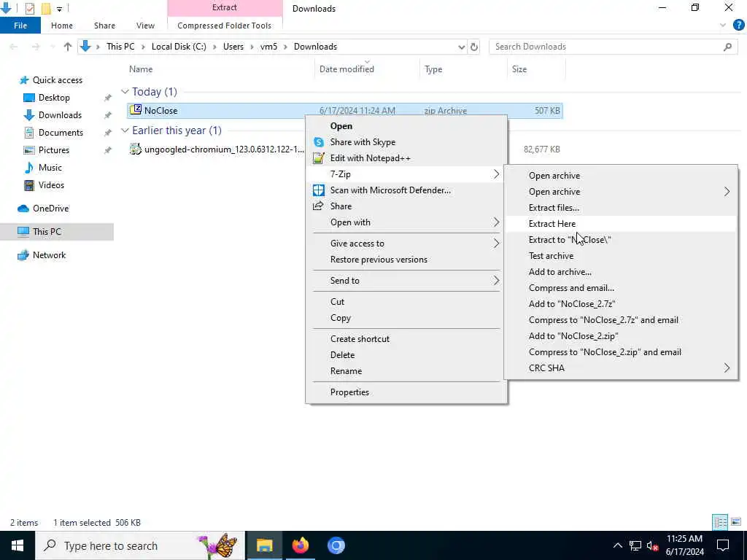Viewport: 747px width, 560px height.
Task: Open address bar history dropdown
Action: [x=461, y=47]
